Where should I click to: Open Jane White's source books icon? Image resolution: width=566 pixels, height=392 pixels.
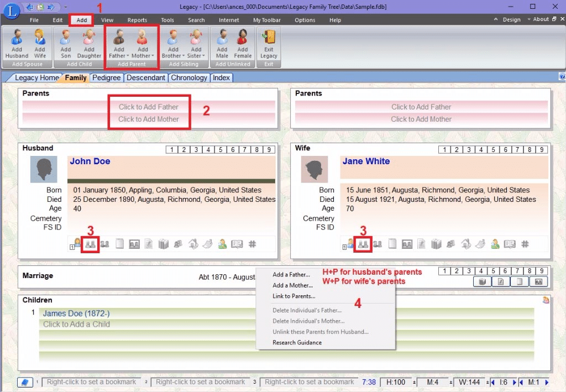pyautogui.click(x=437, y=244)
